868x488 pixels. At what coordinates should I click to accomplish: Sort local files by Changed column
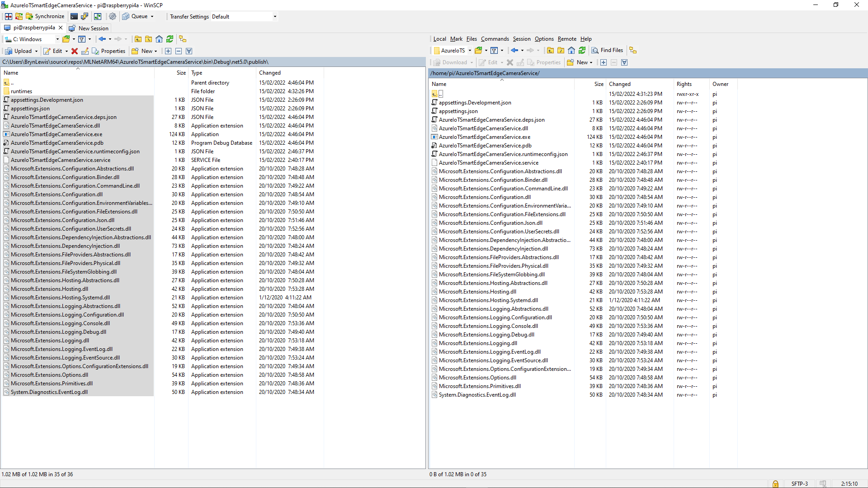270,73
